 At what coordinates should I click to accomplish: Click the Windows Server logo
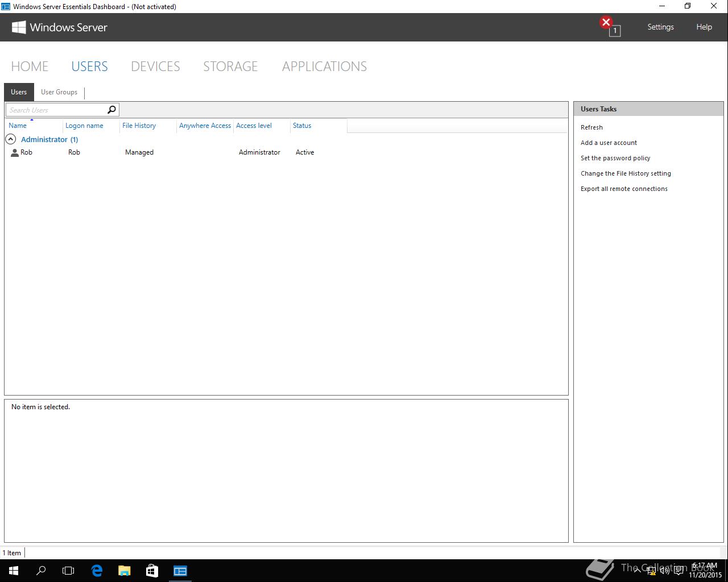tap(60, 27)
